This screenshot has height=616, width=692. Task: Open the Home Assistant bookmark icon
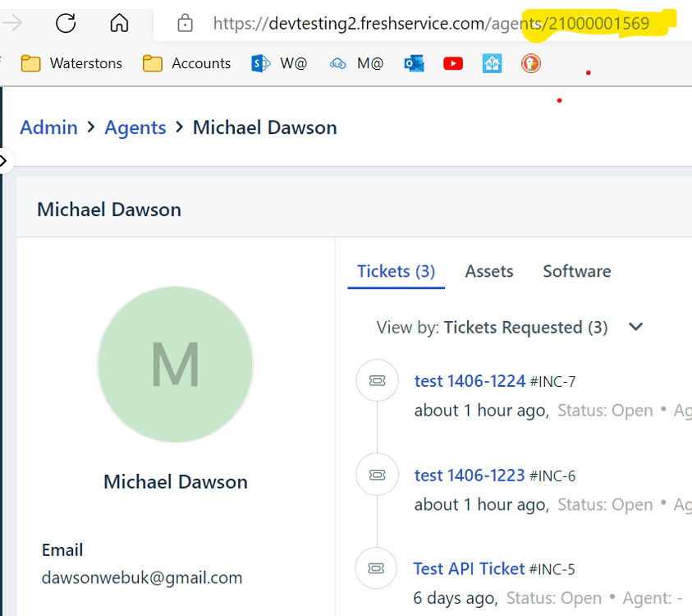point(492,62)
